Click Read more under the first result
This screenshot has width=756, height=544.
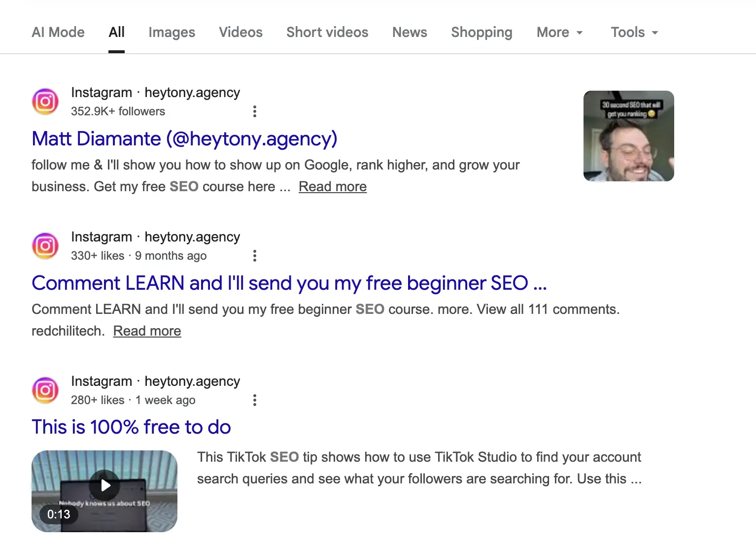point(332,186)
